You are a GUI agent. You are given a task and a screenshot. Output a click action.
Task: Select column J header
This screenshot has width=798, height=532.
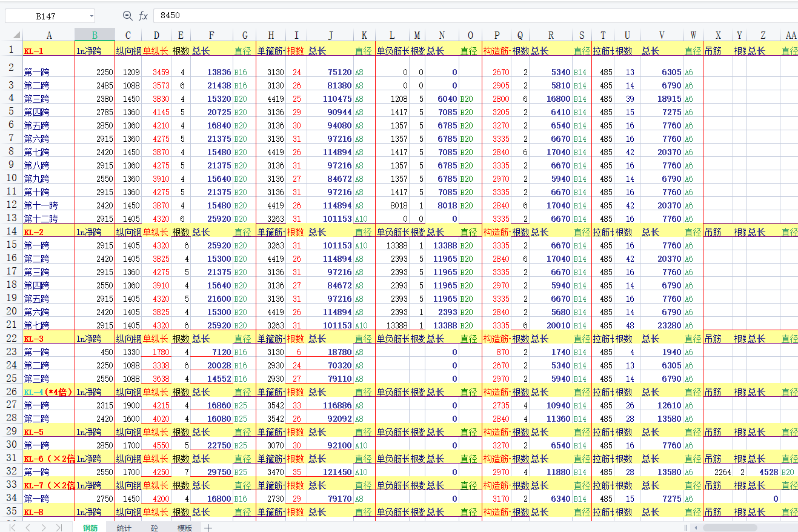click(330, 36)
